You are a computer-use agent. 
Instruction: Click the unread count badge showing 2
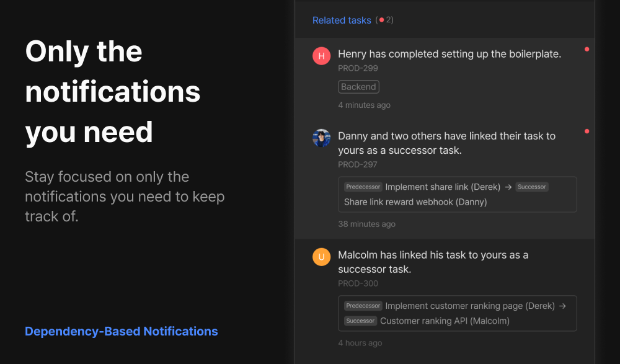coord(385,20)
